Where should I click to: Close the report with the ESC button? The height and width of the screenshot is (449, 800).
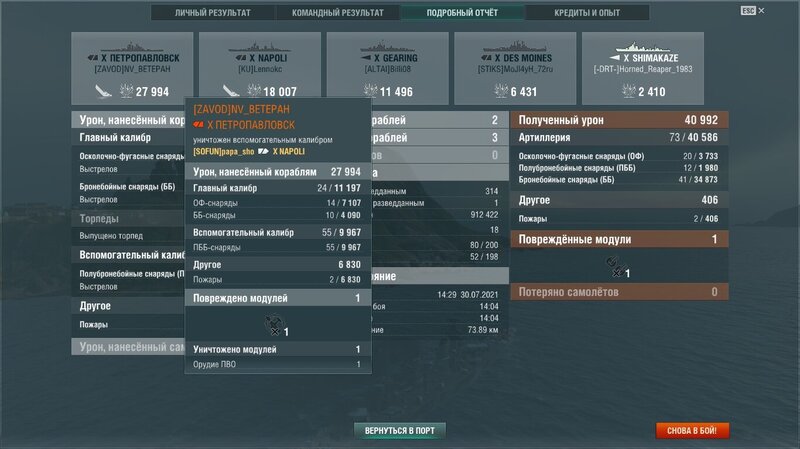753,10
